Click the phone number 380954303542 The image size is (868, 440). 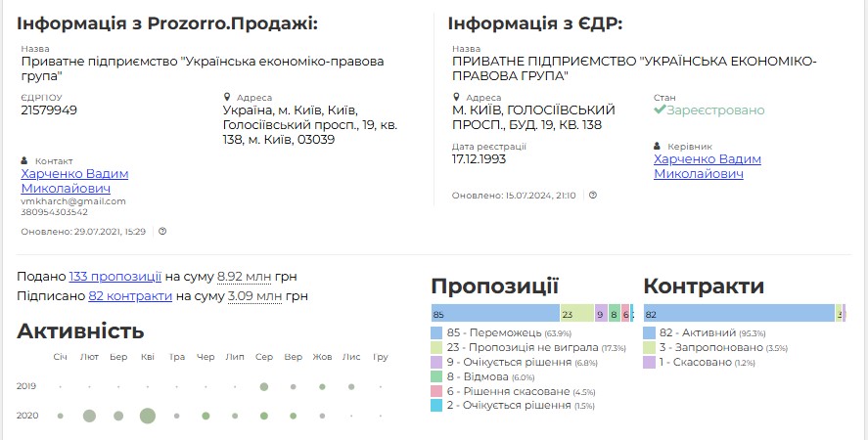click(x=54, y=212)
